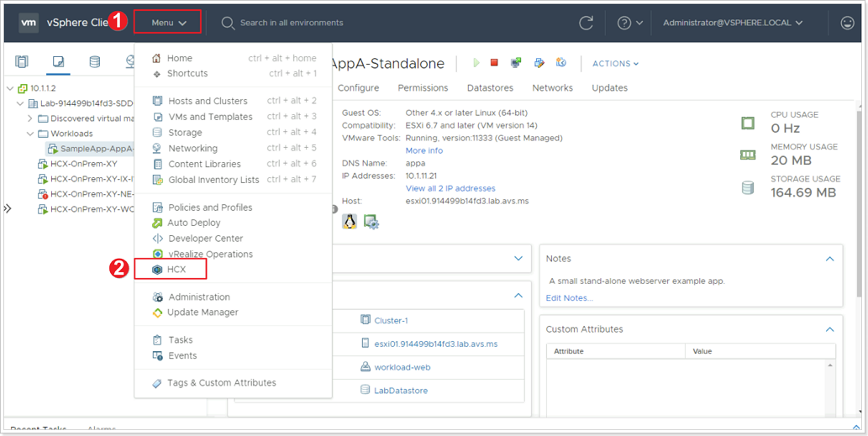Power on the VM (green play icon)

click(x=476, y=63)
